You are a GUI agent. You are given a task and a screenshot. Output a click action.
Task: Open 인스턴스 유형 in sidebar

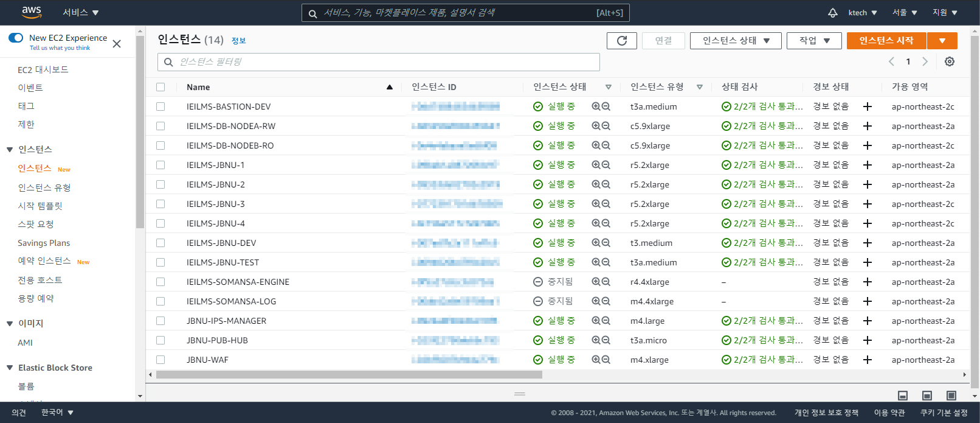click(44, 188)
